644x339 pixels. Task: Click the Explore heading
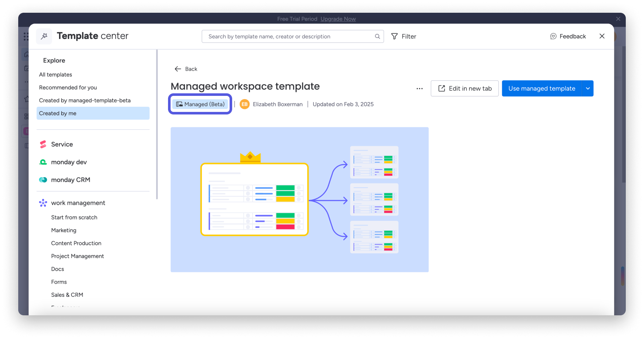(x=54, y=61)
